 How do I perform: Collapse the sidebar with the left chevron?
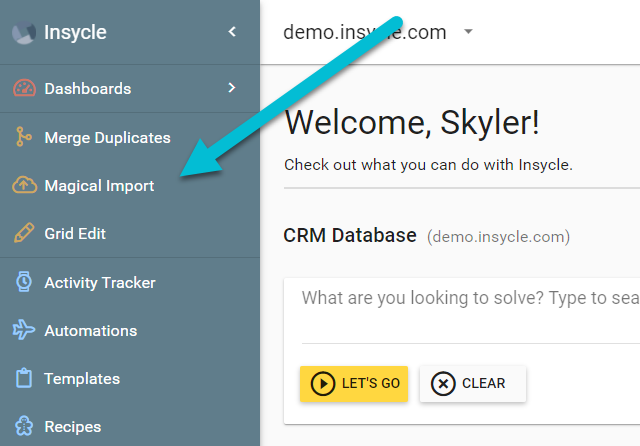click(x=232, y=31)
